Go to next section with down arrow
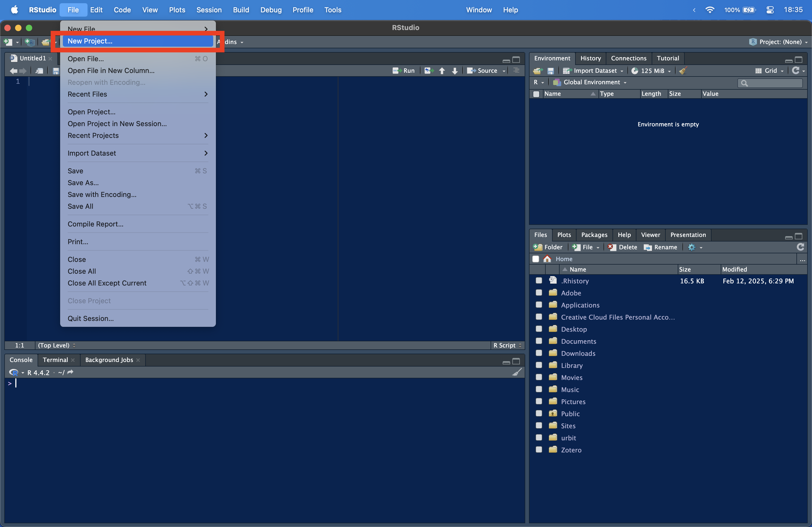Viewport: 812px width, 527px height. (454, 71)
